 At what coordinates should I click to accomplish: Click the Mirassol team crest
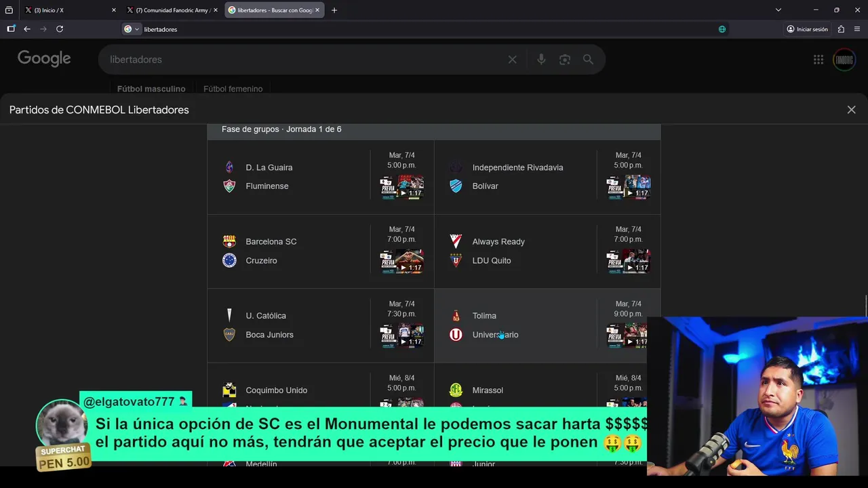click(456, 390)
